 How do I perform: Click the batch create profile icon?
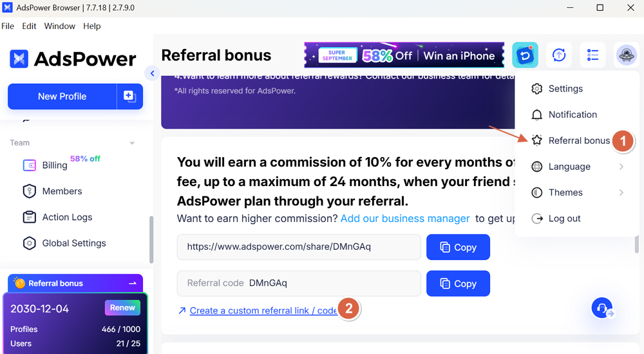(129, 97)
